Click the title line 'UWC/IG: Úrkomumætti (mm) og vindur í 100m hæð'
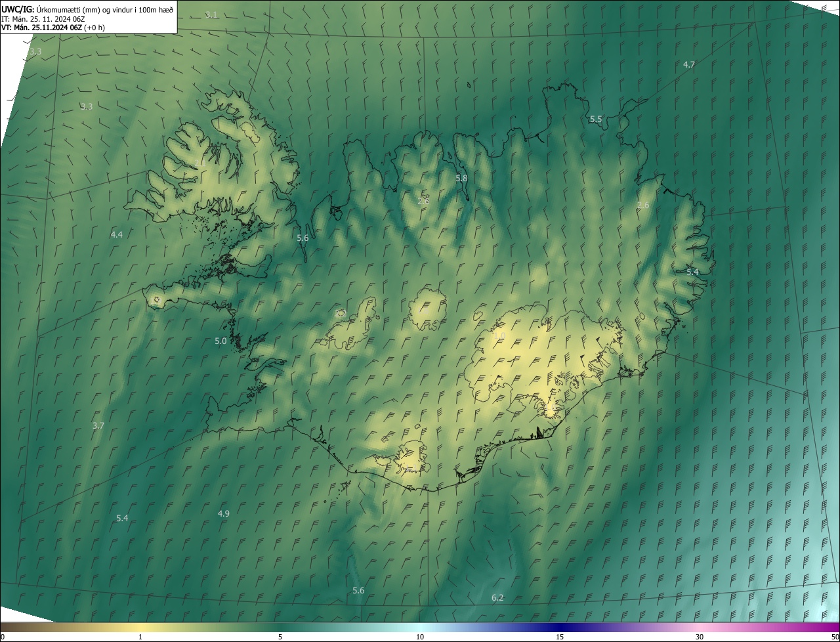The image size is (840, 642). [x=87, y=9]
